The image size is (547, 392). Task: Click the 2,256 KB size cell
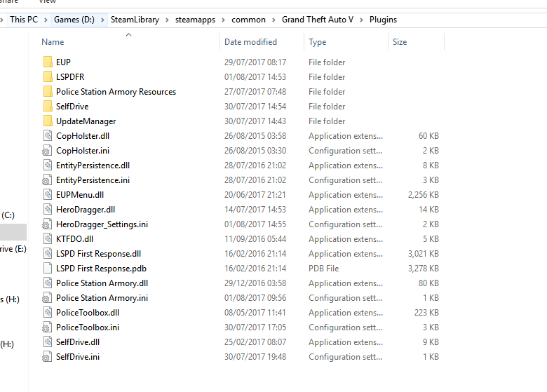click(423, 195)
